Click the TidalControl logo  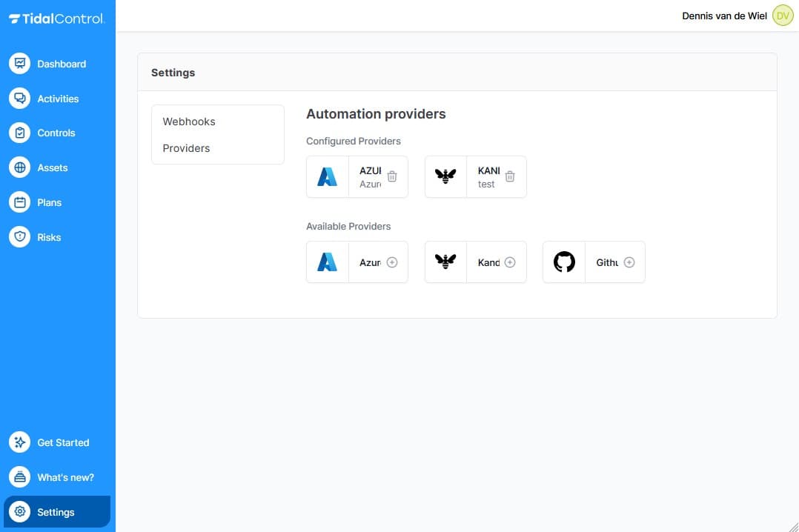[58, 18]
